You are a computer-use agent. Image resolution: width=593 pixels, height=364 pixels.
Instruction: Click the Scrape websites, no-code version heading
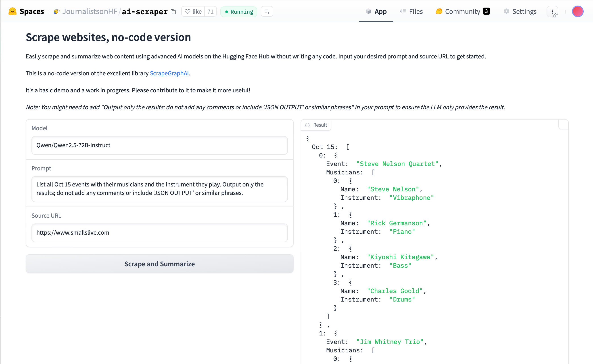click(108, 37)
